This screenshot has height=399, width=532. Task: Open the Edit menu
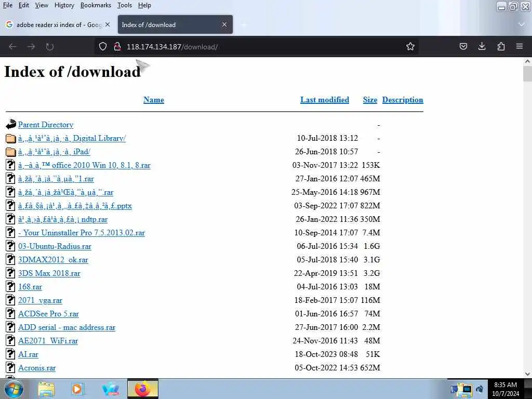23,5
